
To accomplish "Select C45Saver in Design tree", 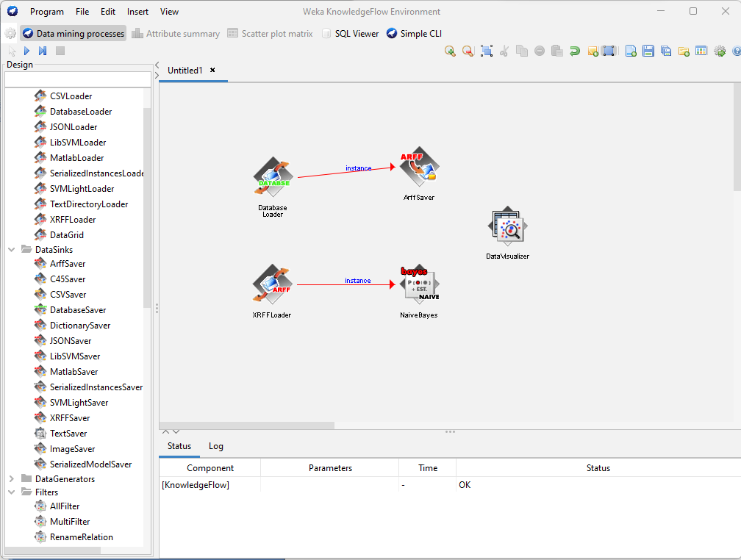I will (68, 279).
